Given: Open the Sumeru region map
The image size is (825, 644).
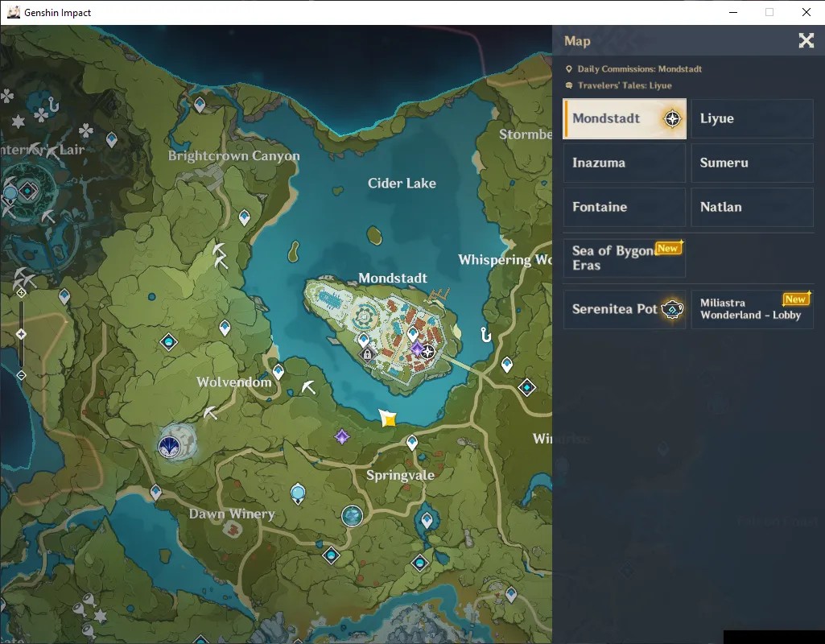Looking at the screenshot, I should tap(752, 163).
